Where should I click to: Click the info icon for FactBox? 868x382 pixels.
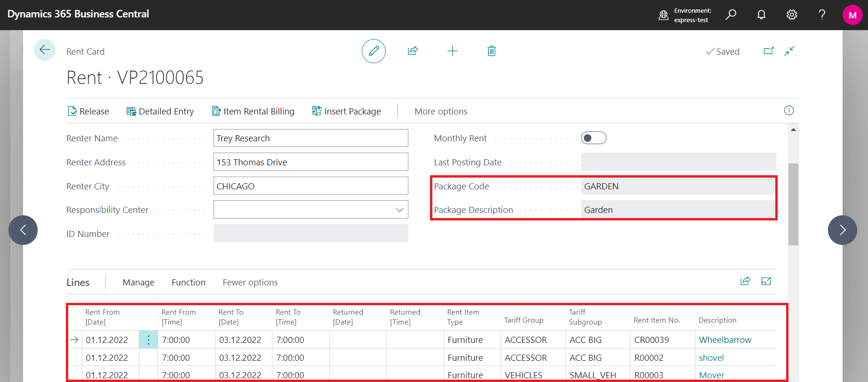click(789, 111)
